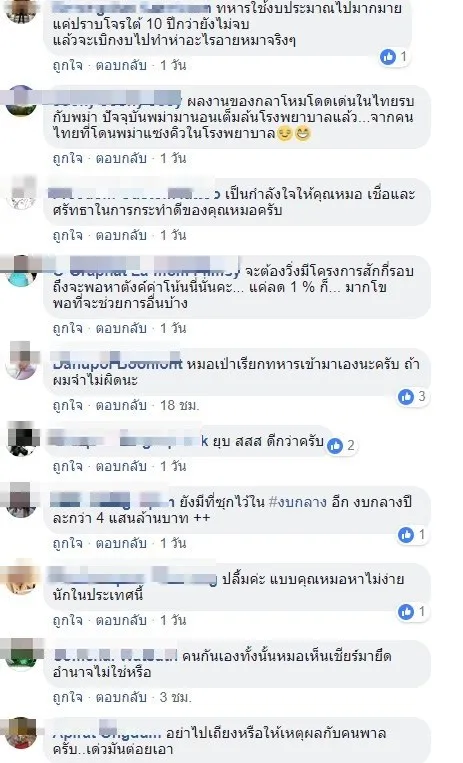Click the commenter name before หมอเป่าเรียกทหาร
Image resolution: width=463 pixels, height=763 pixels.
pos(117,363)
